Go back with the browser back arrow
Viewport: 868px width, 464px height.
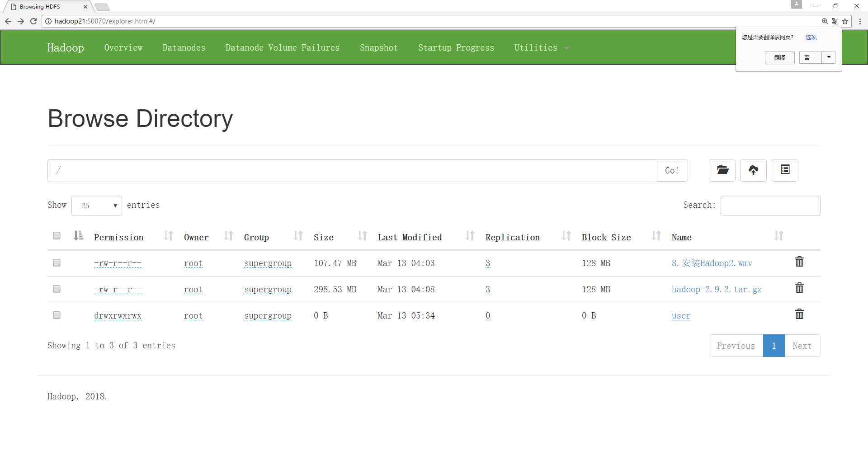(x=8, y=21)
